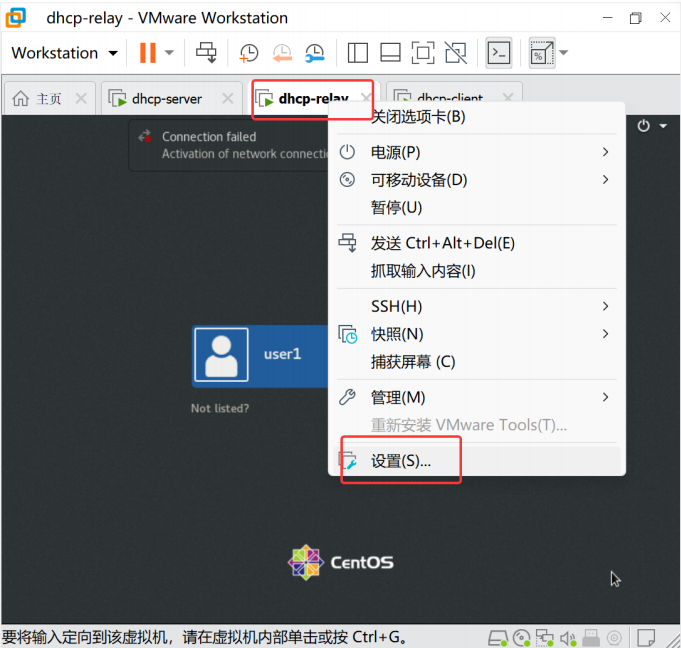The image size is (681, 648).
Task: Expand the CentOS system menu arrow
Action: point(663,126)
